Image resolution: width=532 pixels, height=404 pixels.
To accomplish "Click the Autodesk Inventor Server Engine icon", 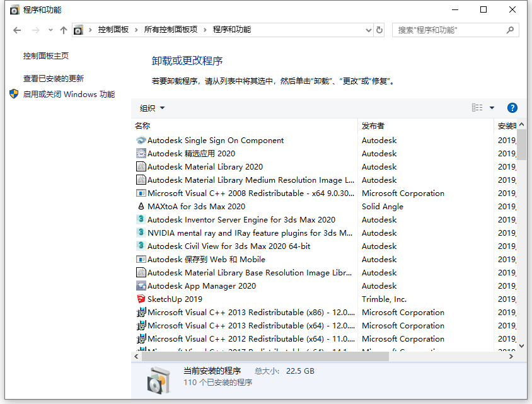I will coord(141,219).
